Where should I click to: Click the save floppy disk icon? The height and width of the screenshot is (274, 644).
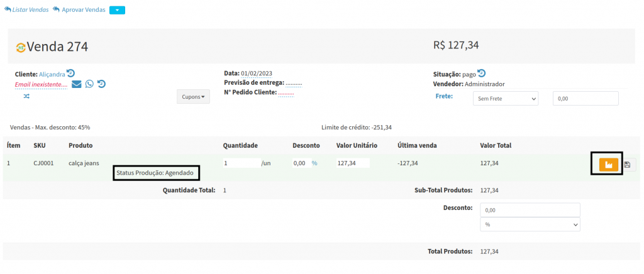point(628,165)
